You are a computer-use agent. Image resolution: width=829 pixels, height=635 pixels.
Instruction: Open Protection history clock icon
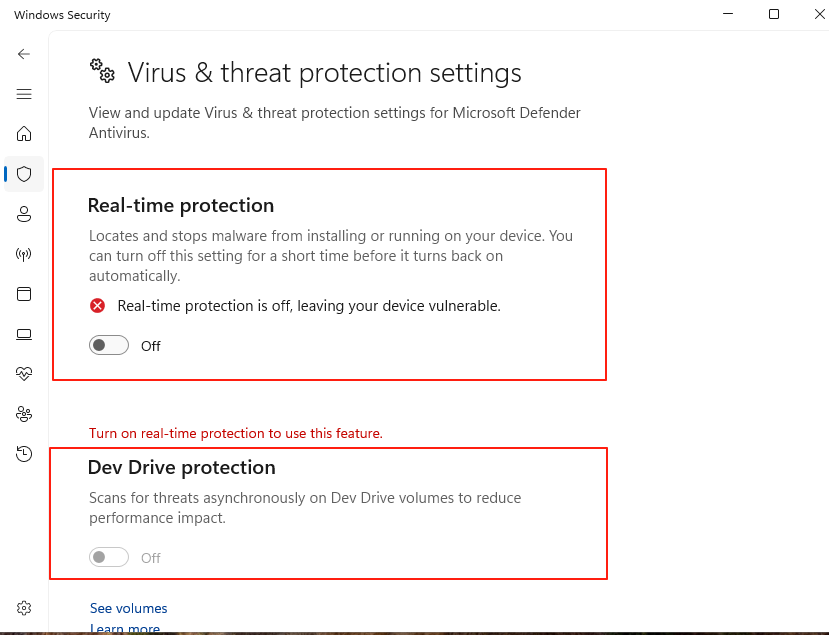tap(24, 454)
